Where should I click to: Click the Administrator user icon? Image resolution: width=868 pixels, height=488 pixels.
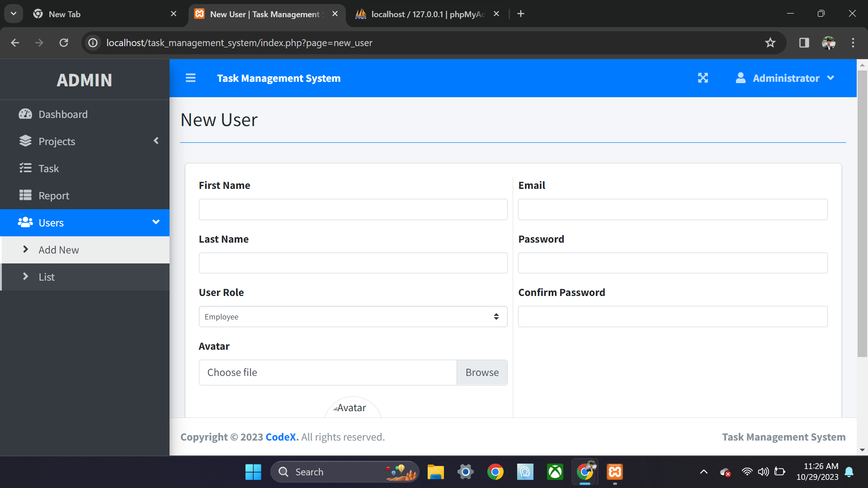(740, 78)
